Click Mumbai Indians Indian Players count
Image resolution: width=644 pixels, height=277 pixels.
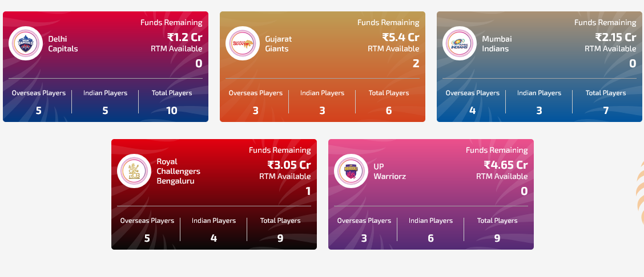click(x=539, y=111)
